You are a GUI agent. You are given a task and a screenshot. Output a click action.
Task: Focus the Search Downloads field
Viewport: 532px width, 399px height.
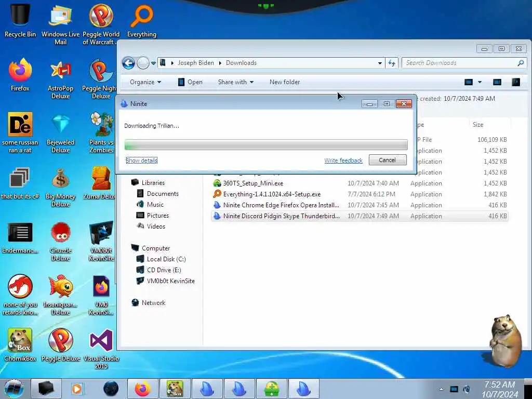(x=464, y=63)
